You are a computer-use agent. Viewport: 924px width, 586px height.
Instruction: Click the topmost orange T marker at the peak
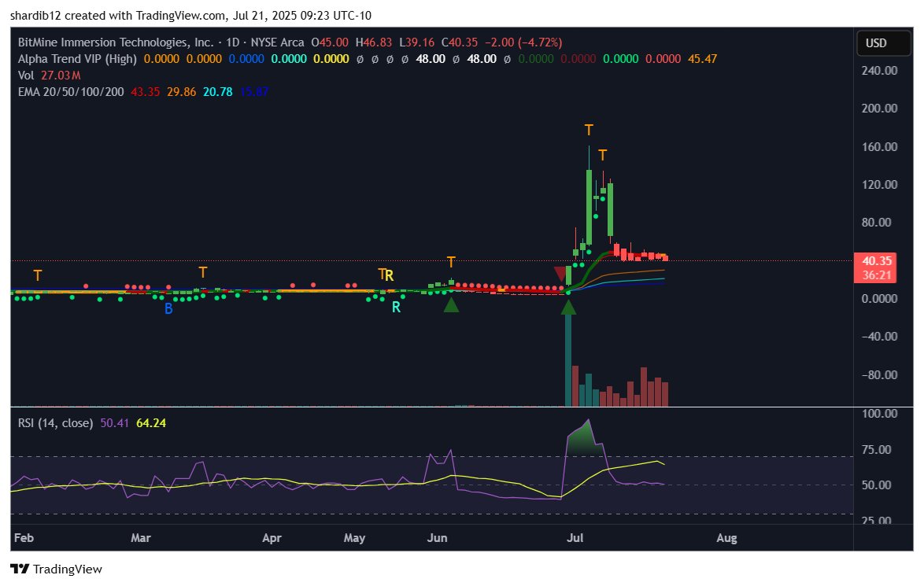(589, 130)
